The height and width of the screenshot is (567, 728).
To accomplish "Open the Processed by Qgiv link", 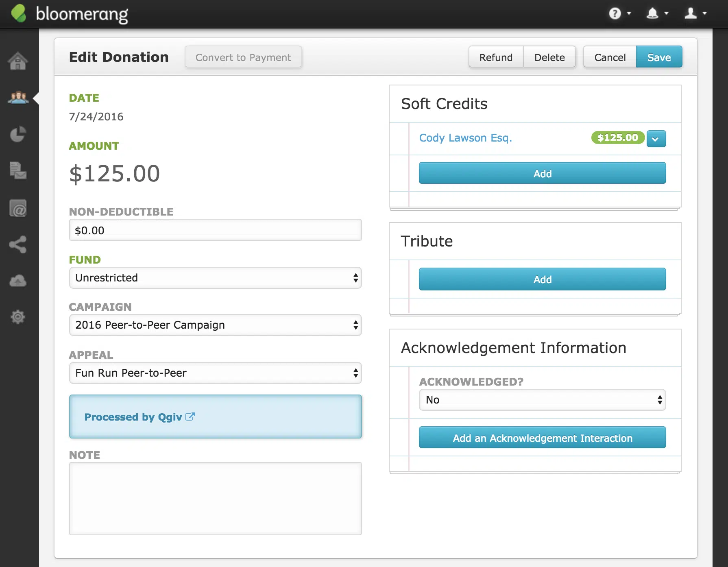I will click(x=139, y=417).
